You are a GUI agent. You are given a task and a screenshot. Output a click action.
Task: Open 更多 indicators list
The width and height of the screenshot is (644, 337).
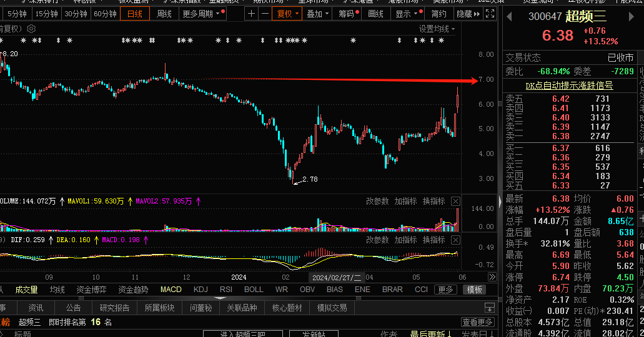coord(445,290)
